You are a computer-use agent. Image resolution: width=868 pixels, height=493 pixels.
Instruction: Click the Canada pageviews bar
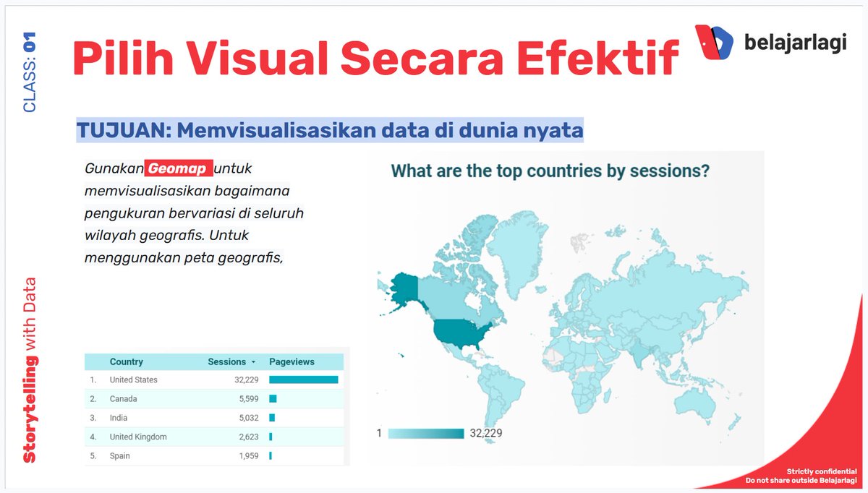[273, 398]
